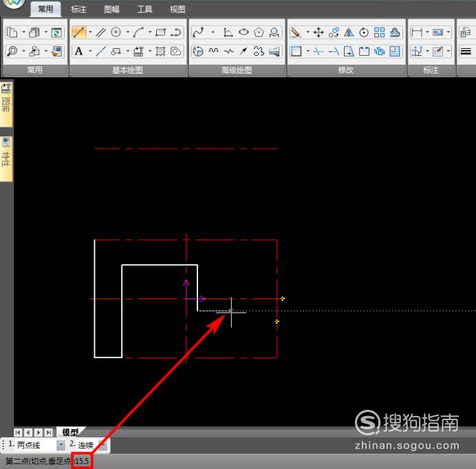The image size is (476, 469).
Task: Open the Text tool dropdown arrow
Action: pos(90,51)
